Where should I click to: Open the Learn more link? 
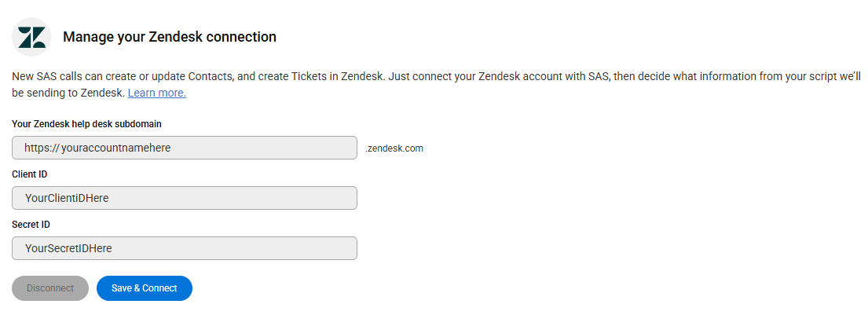156,93
